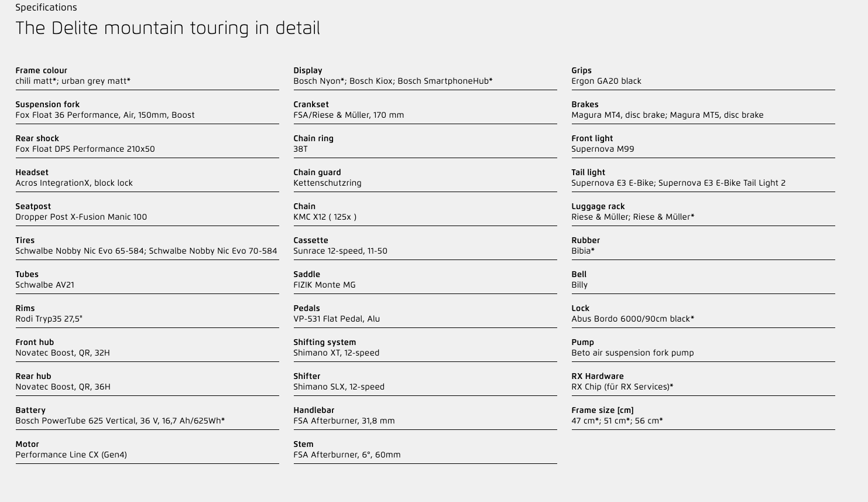Select the Bosch Nyon display options text

tap(393, 81)
